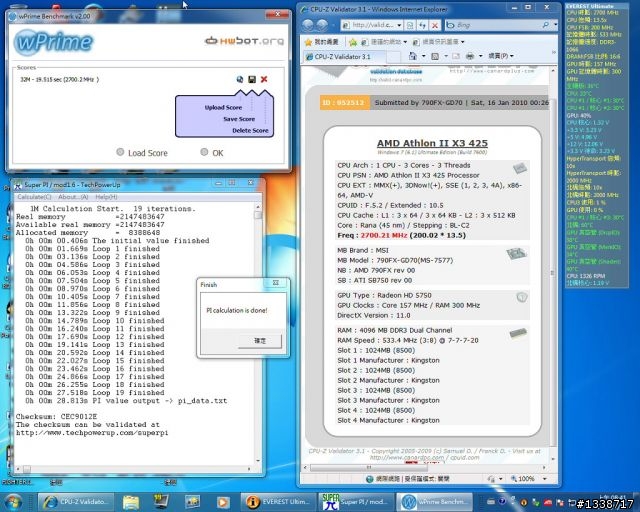Expand the Suggested Sites favorites bar dropdown

pyautogui.click(x=405, y=42)
